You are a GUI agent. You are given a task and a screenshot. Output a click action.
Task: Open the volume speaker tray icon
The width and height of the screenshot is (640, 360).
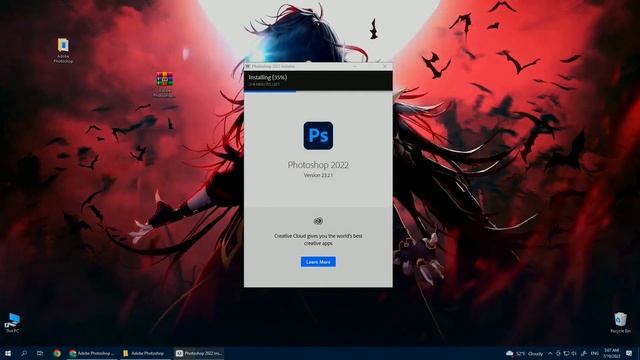[x=574, y=353]
